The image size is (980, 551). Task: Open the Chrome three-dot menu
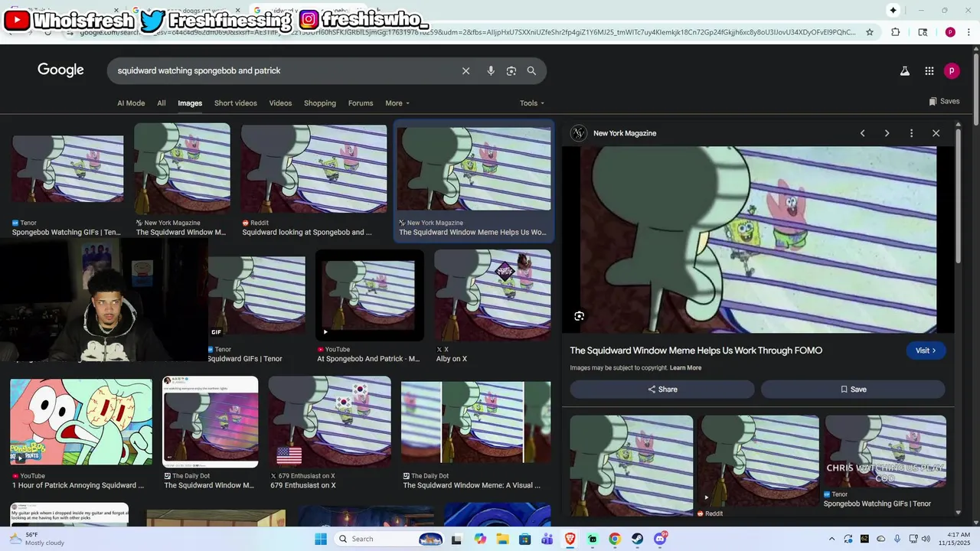coord(968,32)
